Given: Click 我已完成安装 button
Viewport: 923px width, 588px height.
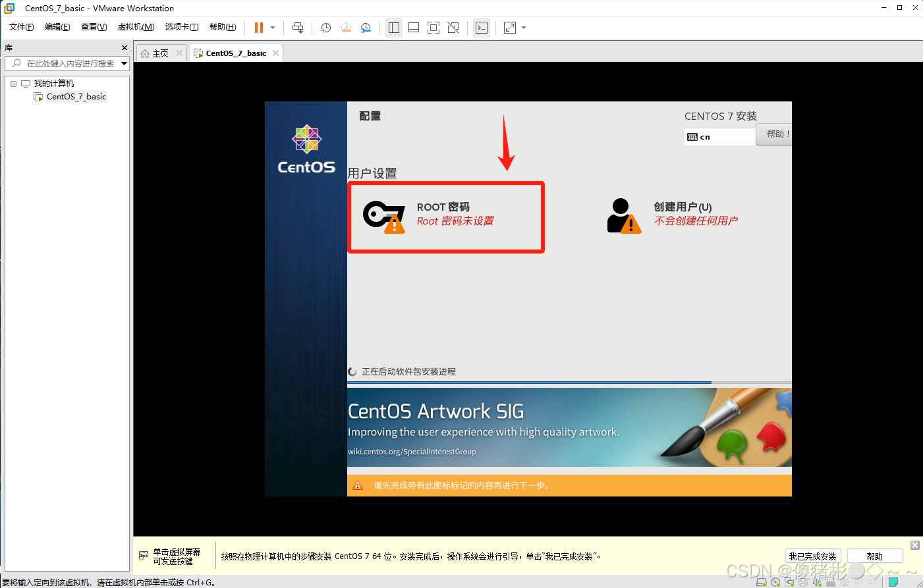Looking at the screenshot, I should [813, 556].
